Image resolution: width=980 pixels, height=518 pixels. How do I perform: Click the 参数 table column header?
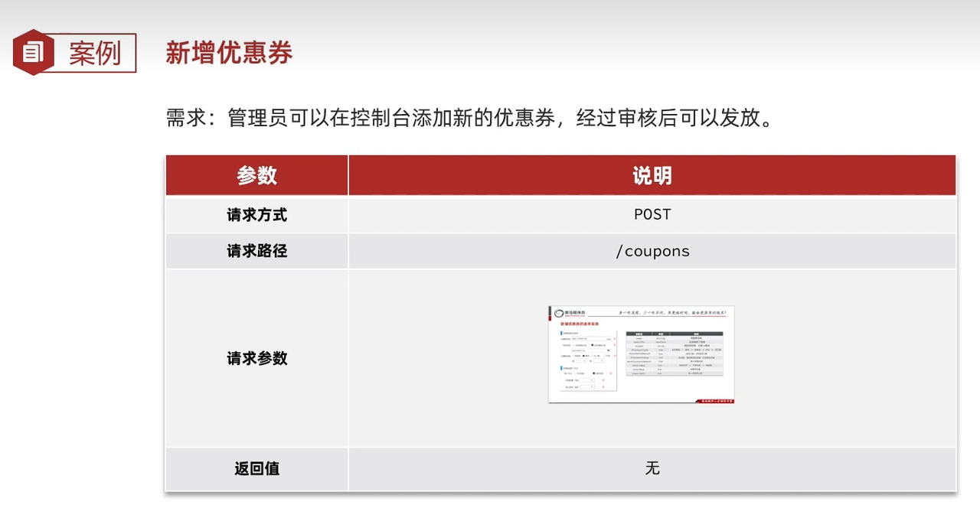(256, 175)
